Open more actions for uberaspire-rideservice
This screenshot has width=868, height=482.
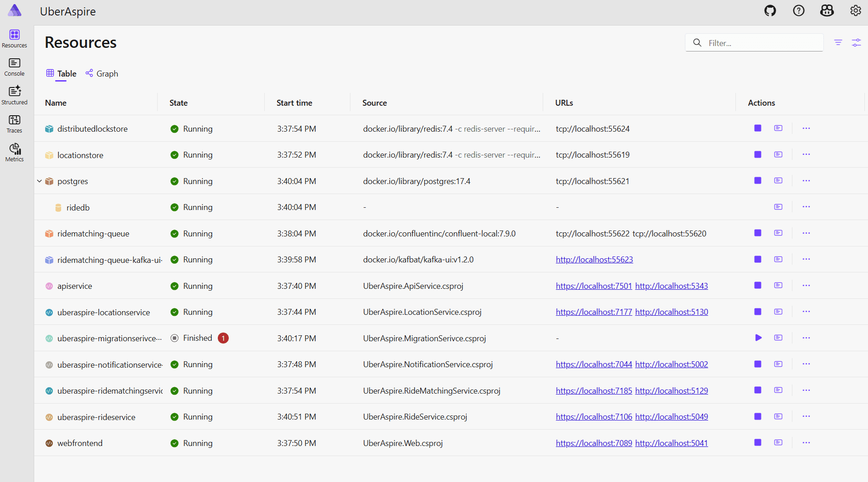click(x=806, y=416)
